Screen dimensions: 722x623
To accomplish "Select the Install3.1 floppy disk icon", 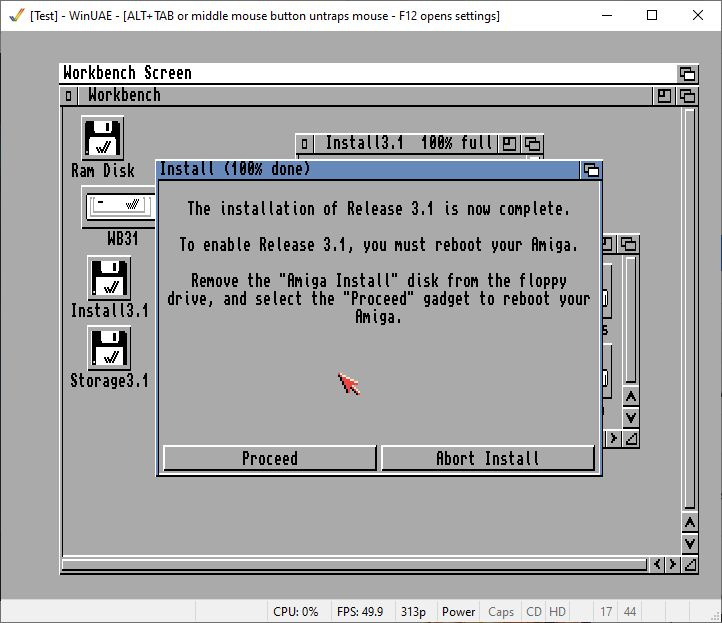I will (109, 278).
